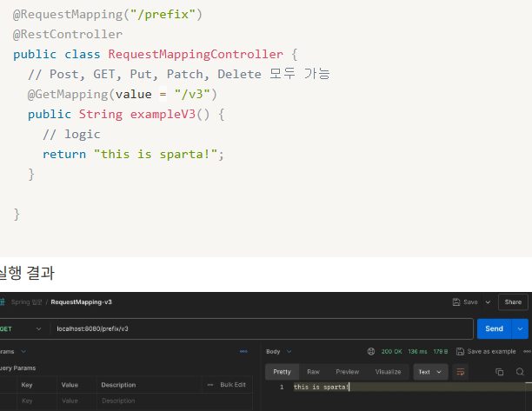Click the Save floppy disk icon
The image size is (532, 411).
tap(456, 302)
